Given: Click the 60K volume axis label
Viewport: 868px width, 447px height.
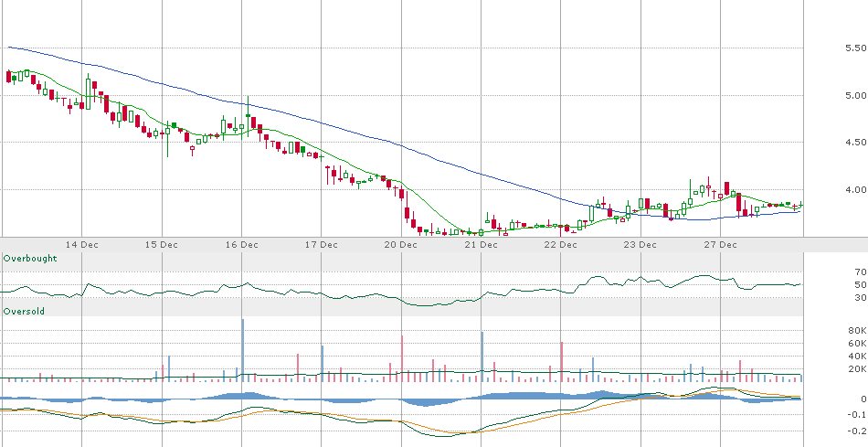Looking at the screenshot, I should [857, 344].
